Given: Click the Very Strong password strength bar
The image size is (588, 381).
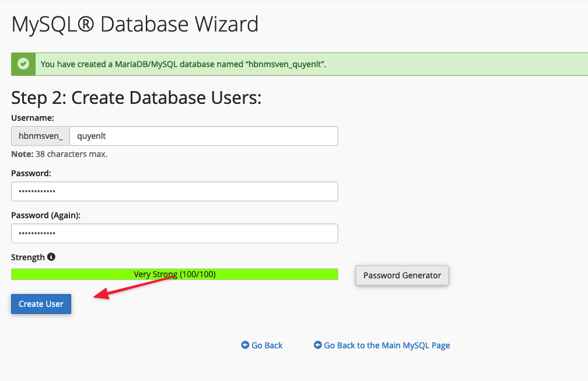Looking at the screenshot, I should coord(174,274).
